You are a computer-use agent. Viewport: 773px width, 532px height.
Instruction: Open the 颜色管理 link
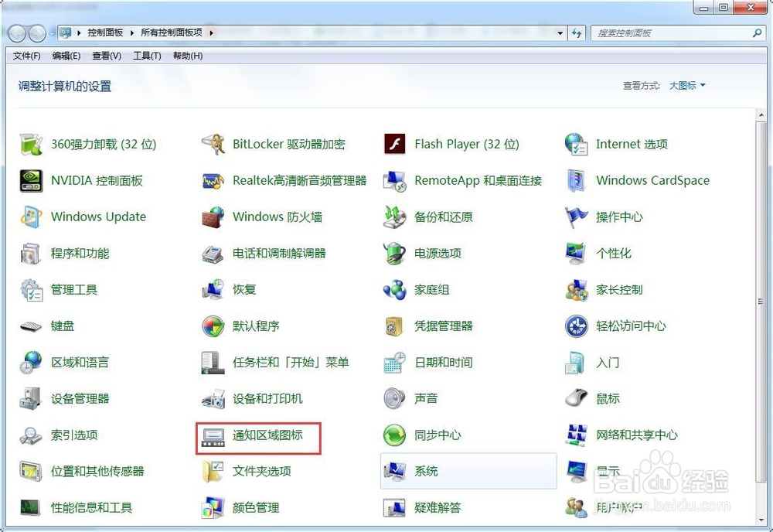tap(256, 508)
